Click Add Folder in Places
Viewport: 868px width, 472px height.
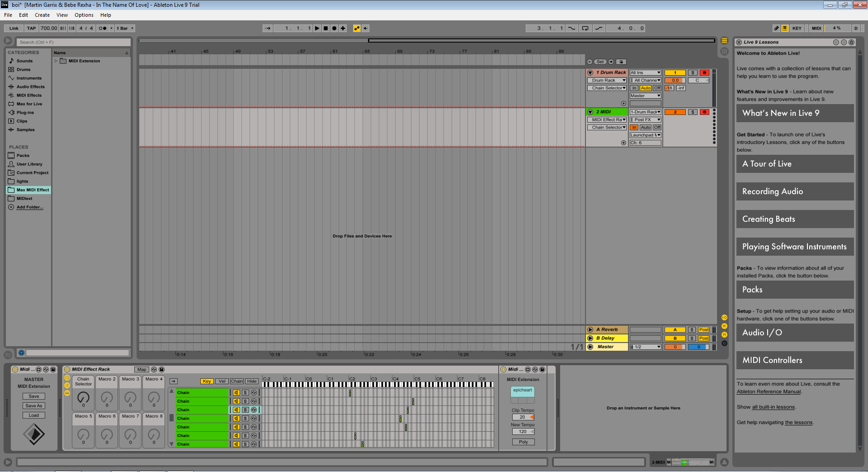tap(30, 207)
